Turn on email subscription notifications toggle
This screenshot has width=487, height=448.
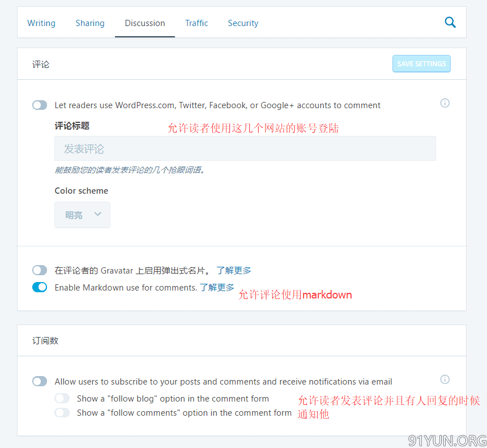[40, 382]
